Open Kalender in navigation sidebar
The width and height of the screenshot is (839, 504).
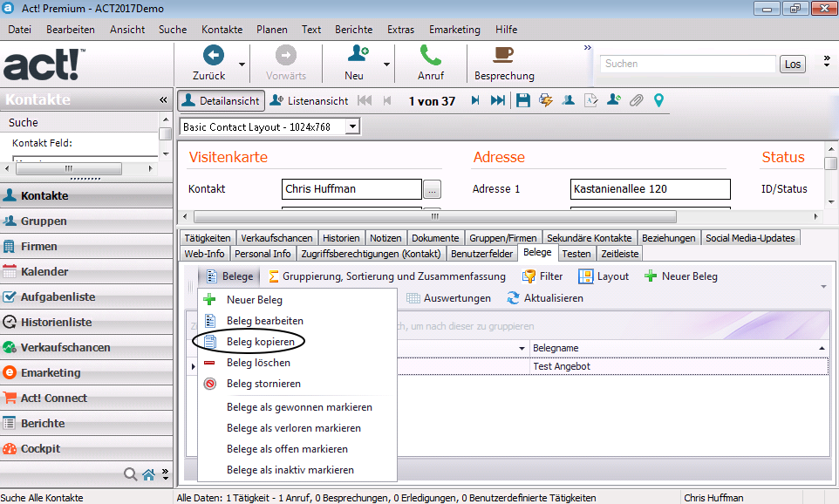tap(86, 271)
